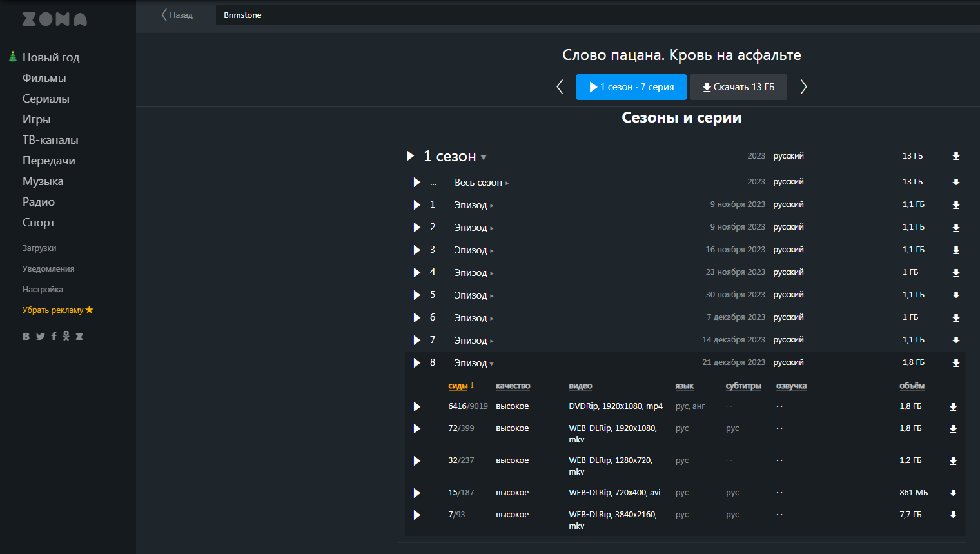The width and height of the screenshot is (980, 554).
Task: Expand episode 5 options
Action: coord(474,295)
